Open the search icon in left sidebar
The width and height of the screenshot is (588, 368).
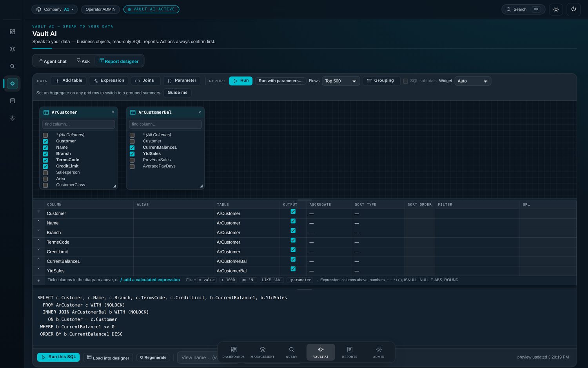(x=13, y=66)
